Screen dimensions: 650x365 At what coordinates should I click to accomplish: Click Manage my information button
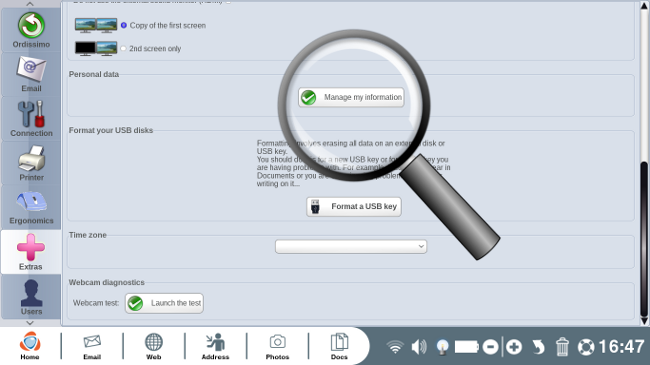tap(351, 97)
